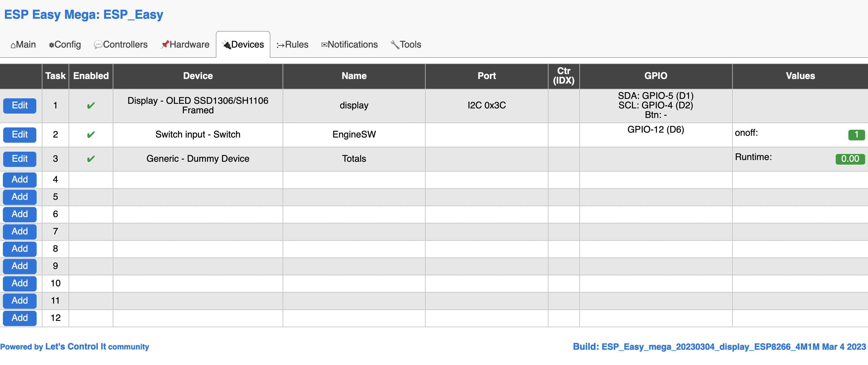Open Let's Control It community link
This screenshot has height=365, width=868.
pos(97,347)
